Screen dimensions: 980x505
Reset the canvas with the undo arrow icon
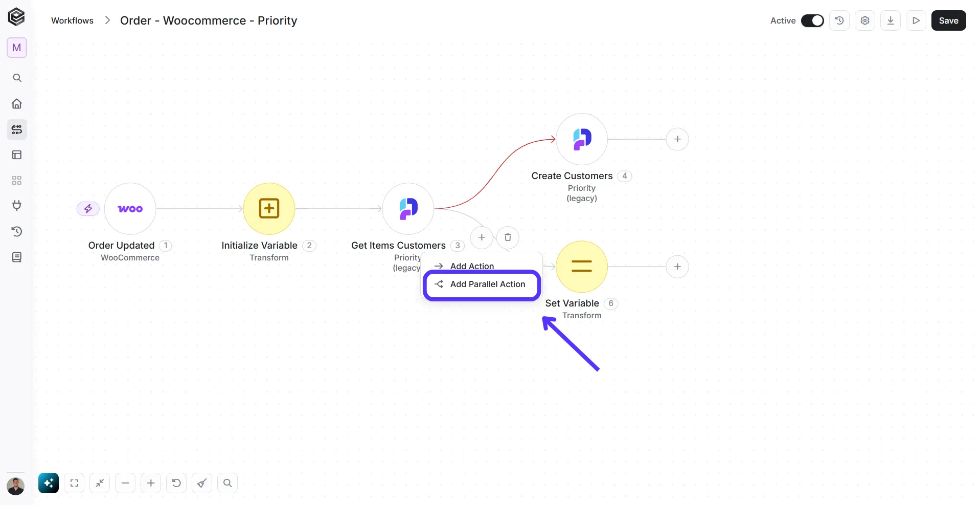point(176,483)
